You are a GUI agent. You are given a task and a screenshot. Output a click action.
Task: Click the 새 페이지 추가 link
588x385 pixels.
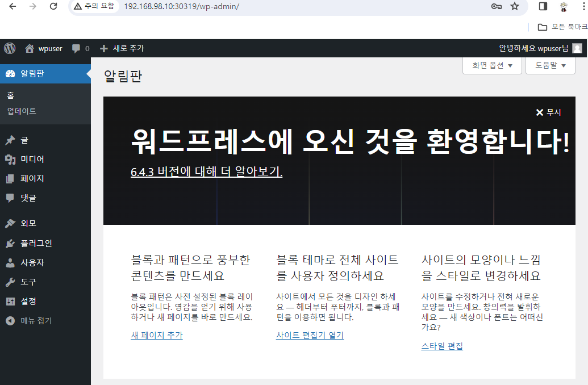coord(156,335)
